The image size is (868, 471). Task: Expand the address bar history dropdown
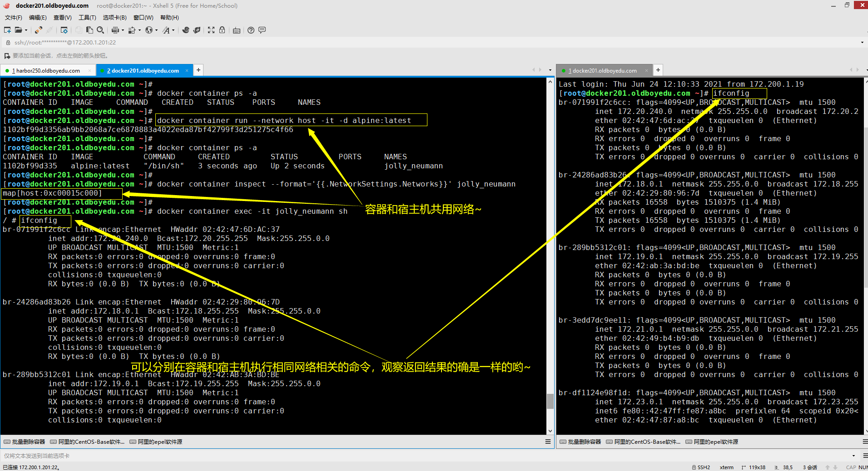[x=862, y=43]
